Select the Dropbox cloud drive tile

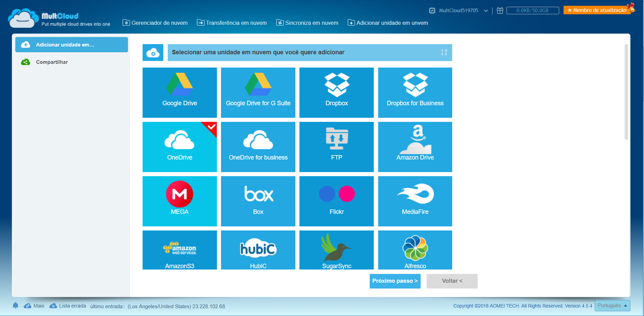[x=336, y=93]
